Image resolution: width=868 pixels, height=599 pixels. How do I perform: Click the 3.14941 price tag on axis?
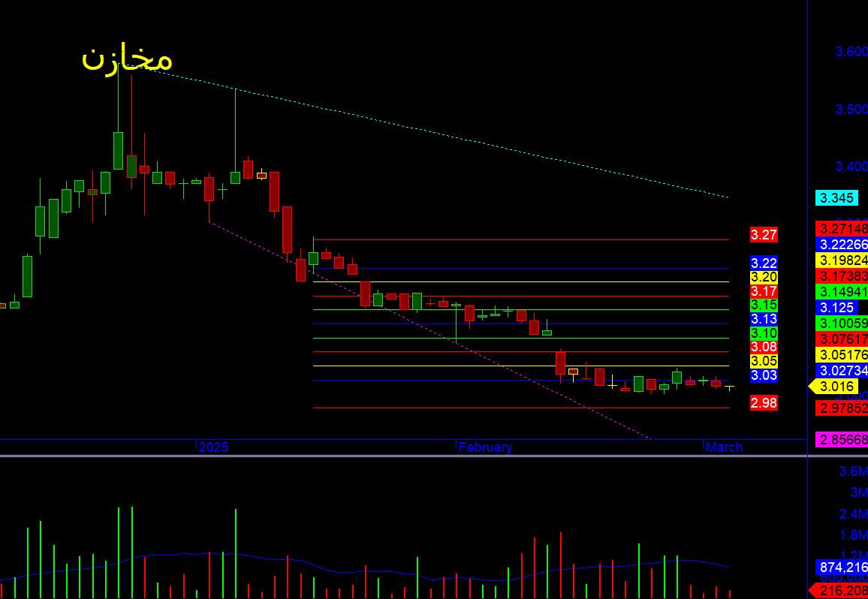point(842,291)
